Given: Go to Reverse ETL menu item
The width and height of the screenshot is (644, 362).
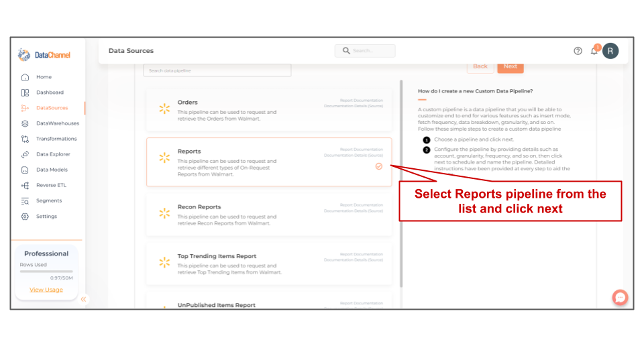Looking at the screenshot, I should coord(51,185).
